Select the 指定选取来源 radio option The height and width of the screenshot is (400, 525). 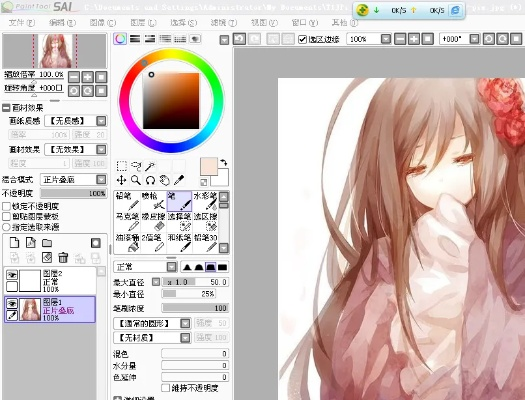(6, 227)
